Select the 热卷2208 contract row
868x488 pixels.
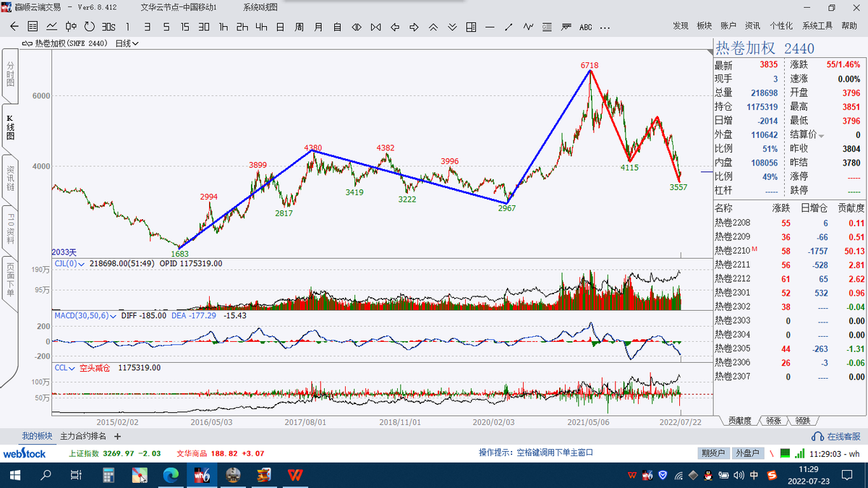pyautogui.click(x=790, y=223)
